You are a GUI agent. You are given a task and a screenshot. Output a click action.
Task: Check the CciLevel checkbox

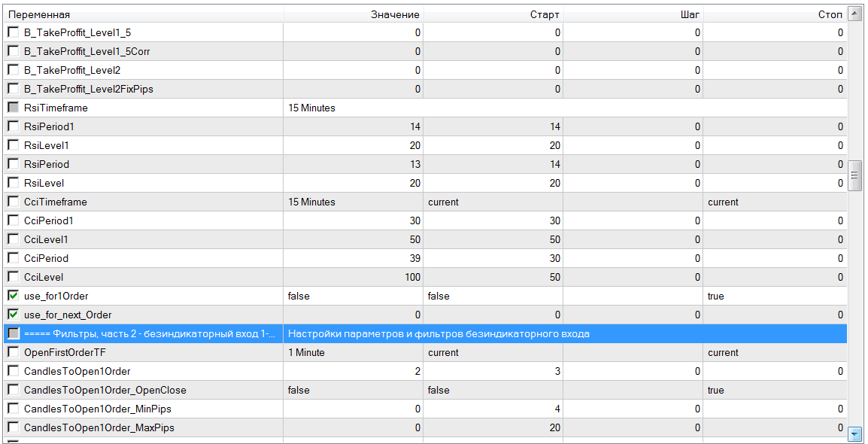pyautogui.click(x=12, y=278)
